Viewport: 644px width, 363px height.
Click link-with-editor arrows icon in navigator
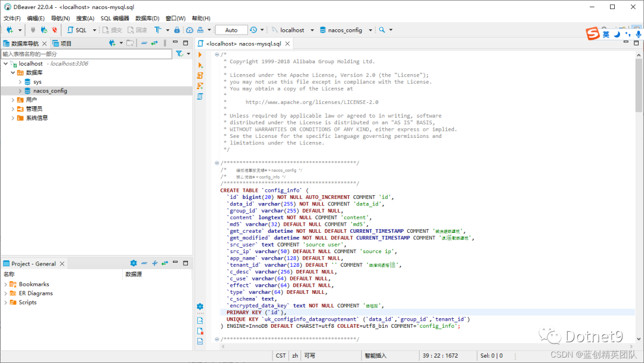[154, 43]
